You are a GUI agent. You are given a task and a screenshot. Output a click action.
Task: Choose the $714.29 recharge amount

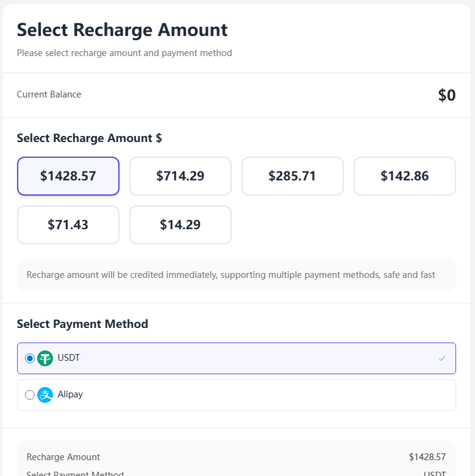(180, 176)
